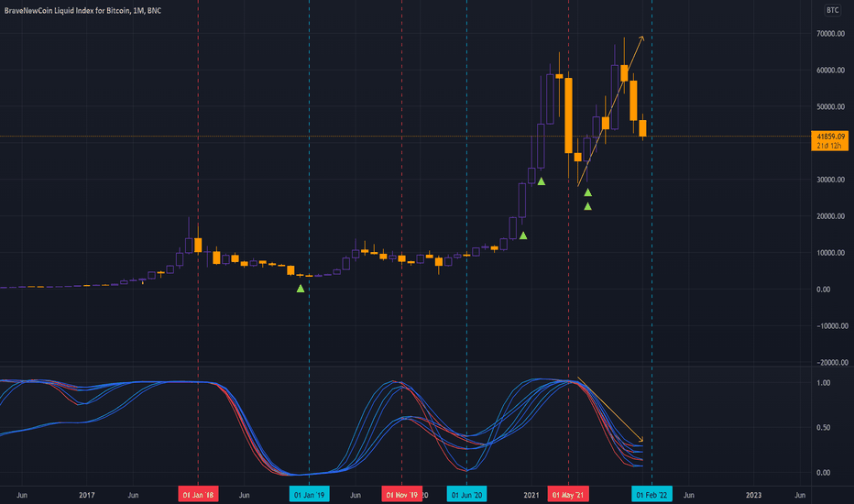Select the large orange May '21 candle
854x504 pixels.
pos(568,115)
